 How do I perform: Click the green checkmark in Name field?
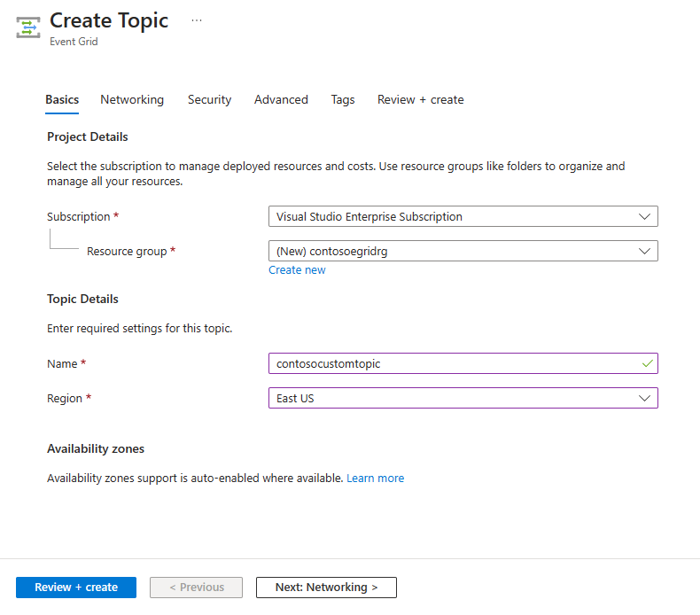click(x=648, y=363)
